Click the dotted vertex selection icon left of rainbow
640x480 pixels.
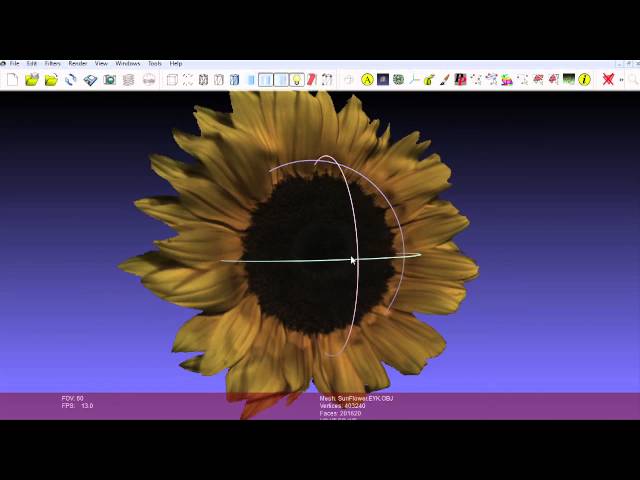tap(491, 79)
